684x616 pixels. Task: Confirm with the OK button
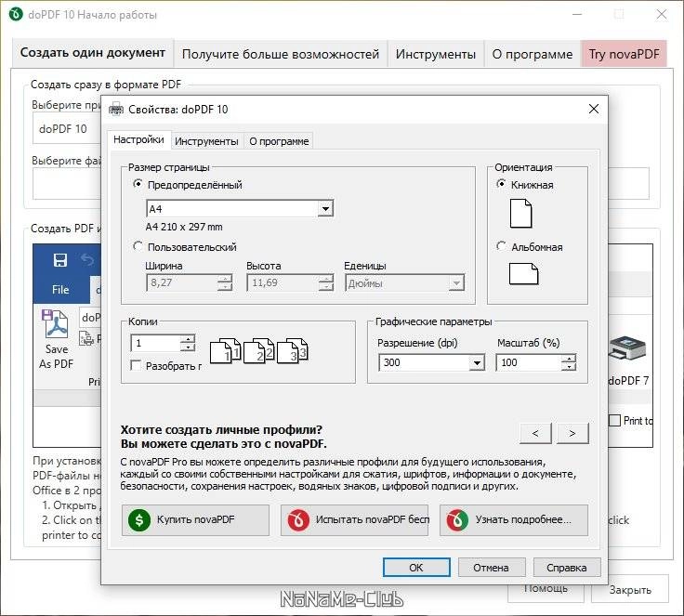click(416, 567)
